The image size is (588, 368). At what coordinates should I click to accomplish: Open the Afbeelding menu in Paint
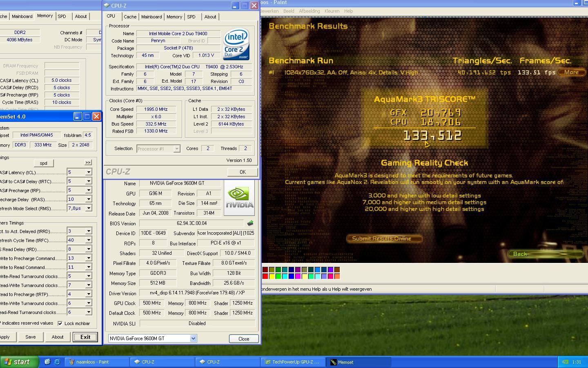coord(309,11)
